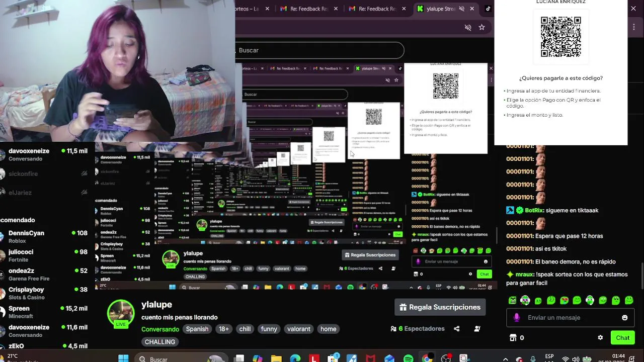Focus the Kick Buscar search field

[x=319, y=50]
